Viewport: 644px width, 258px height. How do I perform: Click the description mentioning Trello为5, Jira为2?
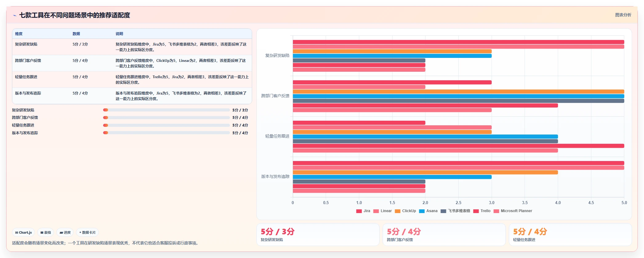pos(182,80)
